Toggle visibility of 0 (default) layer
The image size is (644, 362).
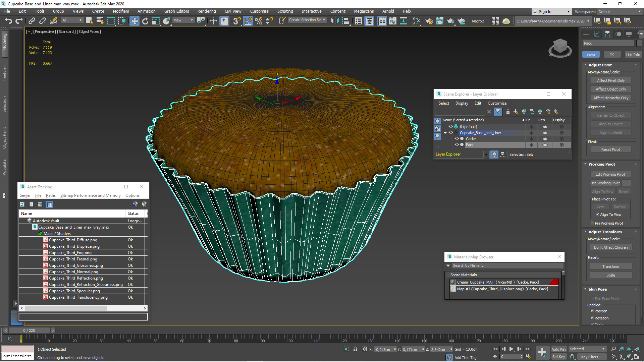451,127
